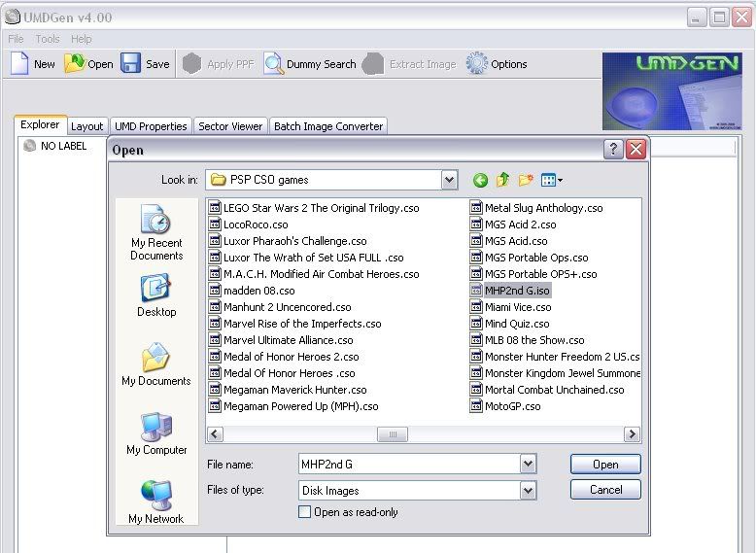Cancel the Open dialog

point(604,490)
